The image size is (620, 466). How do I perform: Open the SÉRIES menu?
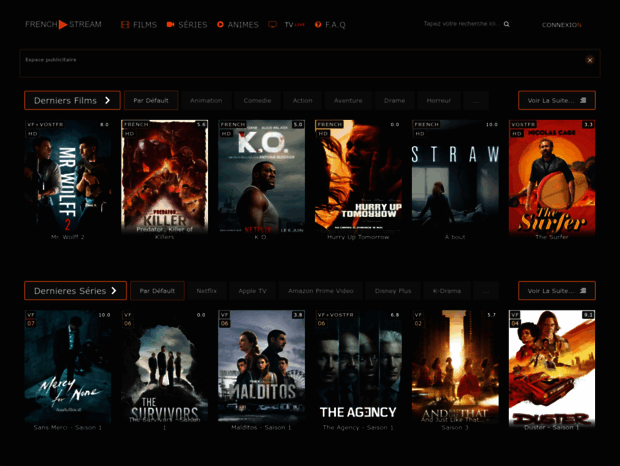[x=187, y=25]
